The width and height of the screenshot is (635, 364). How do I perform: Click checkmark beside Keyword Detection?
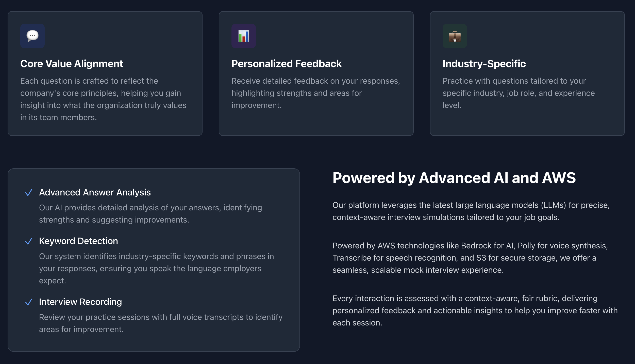coord(29,241)
